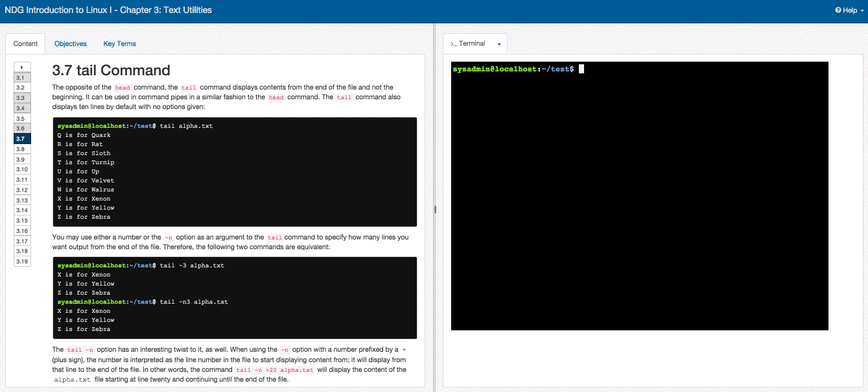Go to section 3.10
Screen dimensions: 868x392
(x=22, y=169)
